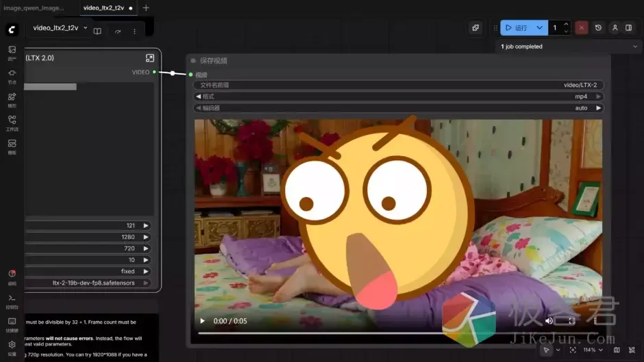
Task: Click the red cancel run button
Action: coord(581,28)
